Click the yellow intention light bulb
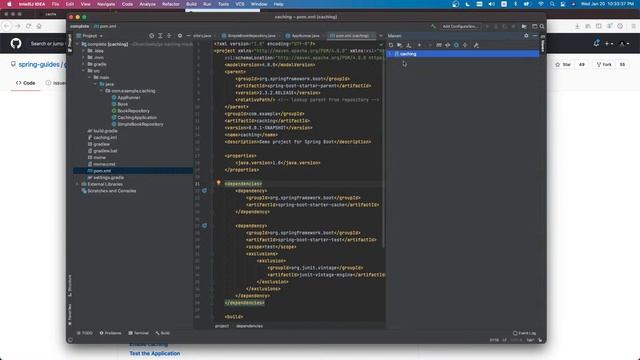Viewport: 640px width, 360px height. [218, 183]
